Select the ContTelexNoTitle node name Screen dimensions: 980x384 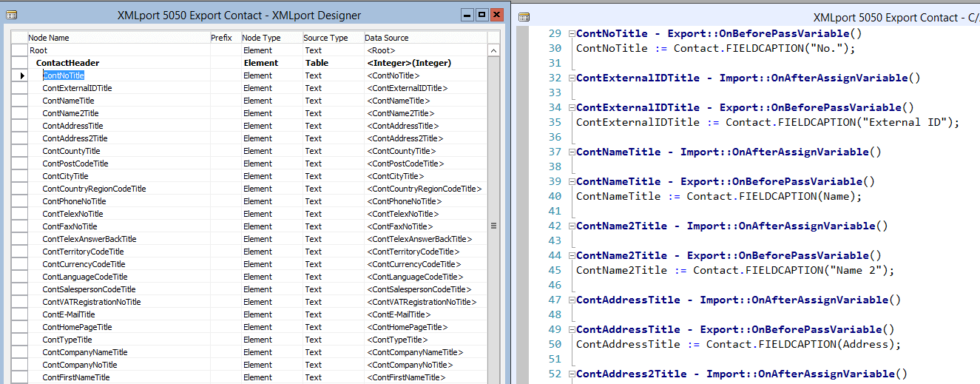(x=72, y=214)
